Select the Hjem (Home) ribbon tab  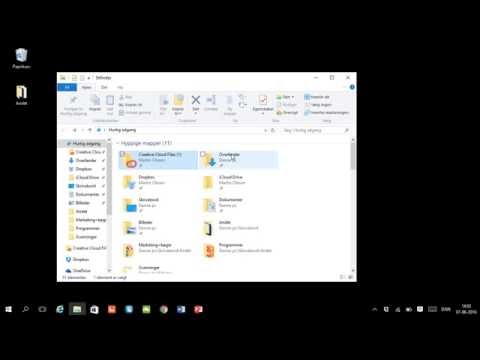(x=86, y=87)
